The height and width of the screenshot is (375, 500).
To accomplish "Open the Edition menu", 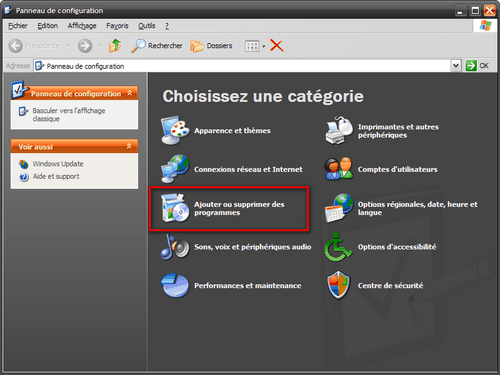I will (47, 26).
